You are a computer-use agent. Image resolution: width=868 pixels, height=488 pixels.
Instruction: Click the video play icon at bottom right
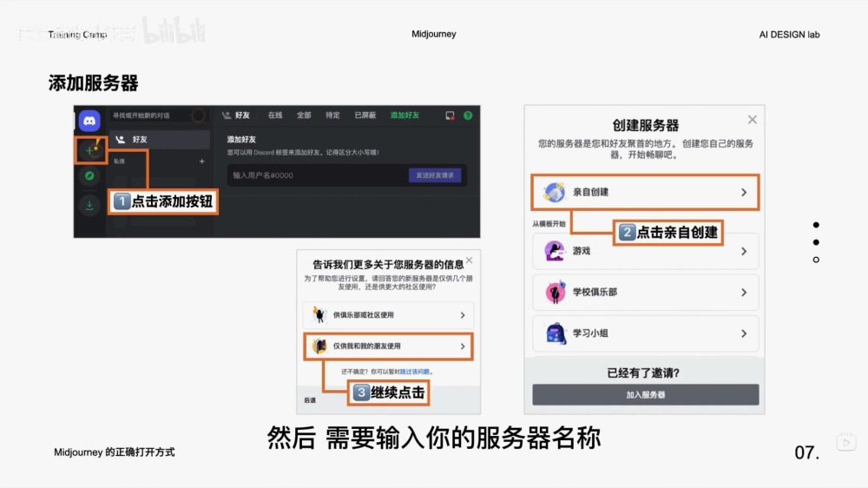(x=845, y=443)
